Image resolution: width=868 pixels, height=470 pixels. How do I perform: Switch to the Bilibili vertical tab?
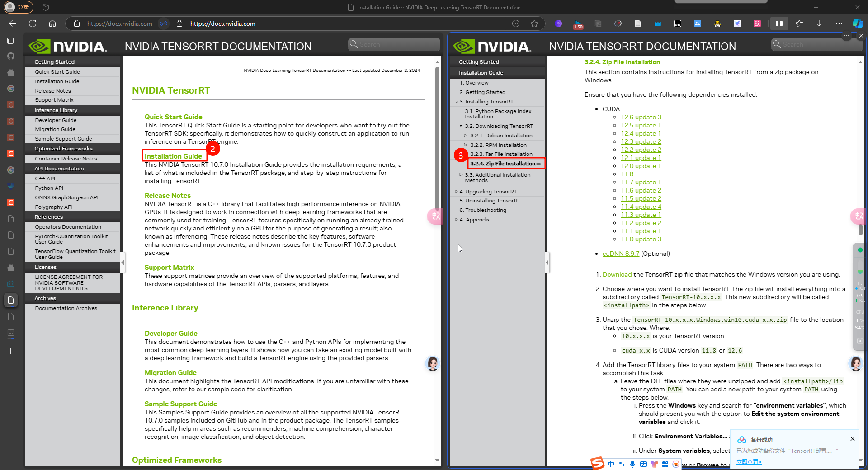point(11,284)
